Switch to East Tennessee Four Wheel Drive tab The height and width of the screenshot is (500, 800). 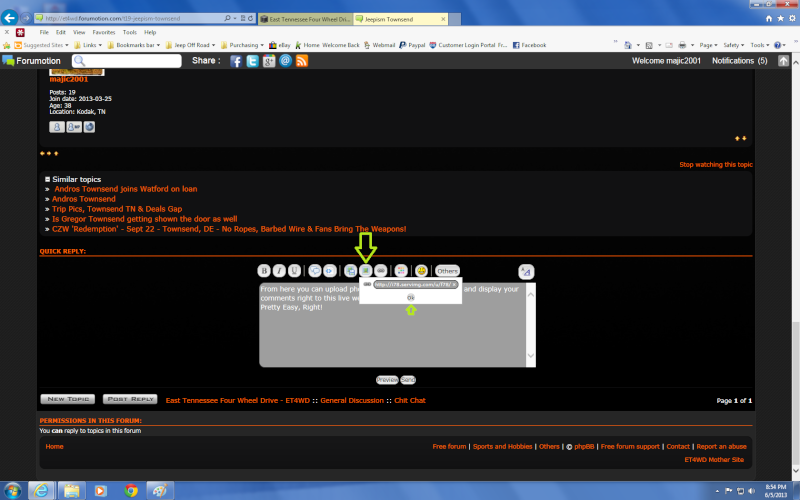305,19
